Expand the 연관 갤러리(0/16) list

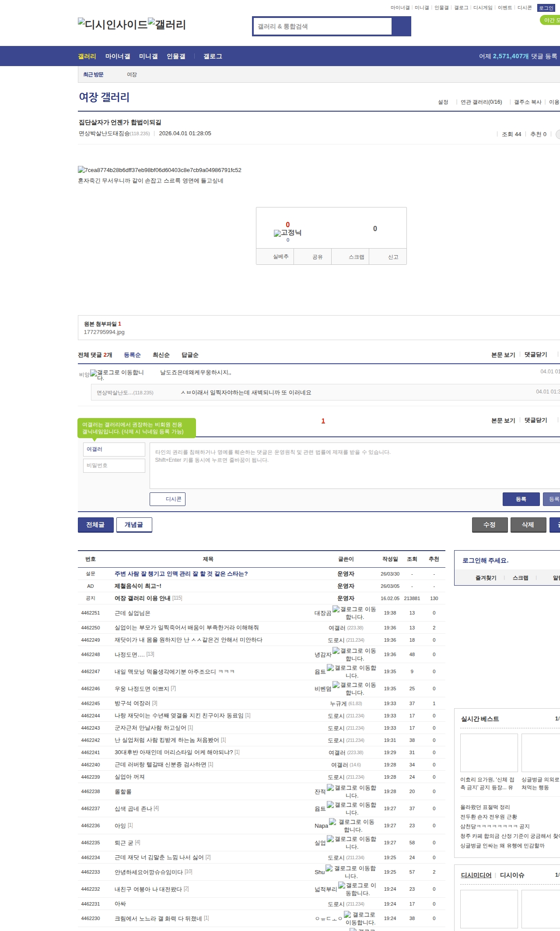pyautogui.click(x=481, y=102)
